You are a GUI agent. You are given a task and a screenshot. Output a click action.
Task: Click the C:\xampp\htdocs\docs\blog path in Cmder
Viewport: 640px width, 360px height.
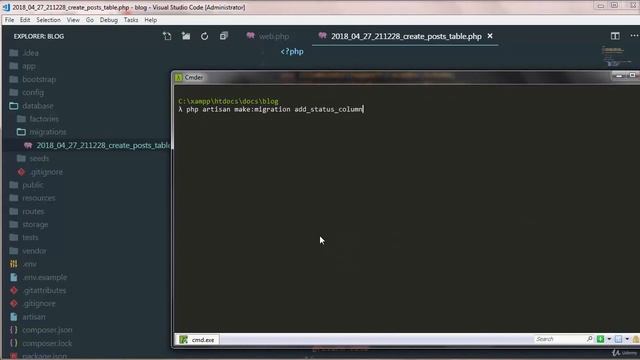(x=228, y=101)
